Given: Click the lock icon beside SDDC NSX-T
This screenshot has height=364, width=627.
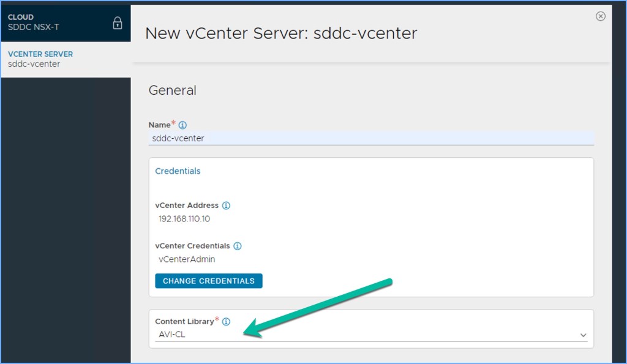Looking at the screenshot, I should click(x=118, y=23).
